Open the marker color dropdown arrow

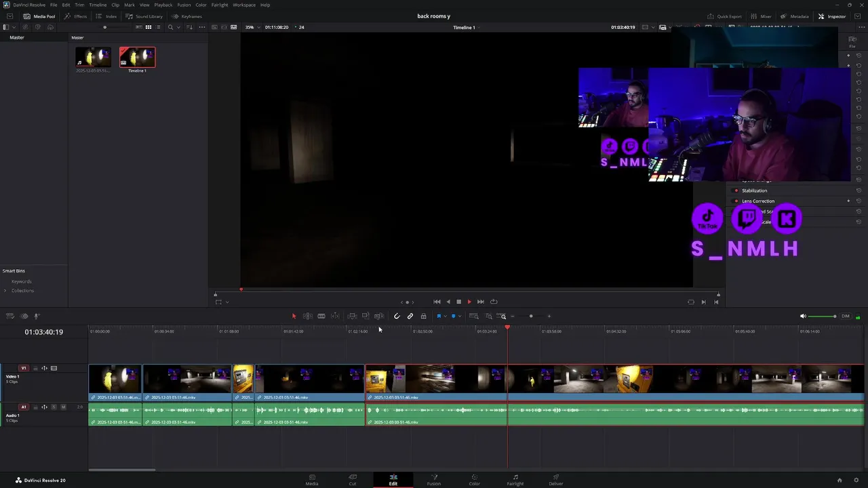click(460, 316)
